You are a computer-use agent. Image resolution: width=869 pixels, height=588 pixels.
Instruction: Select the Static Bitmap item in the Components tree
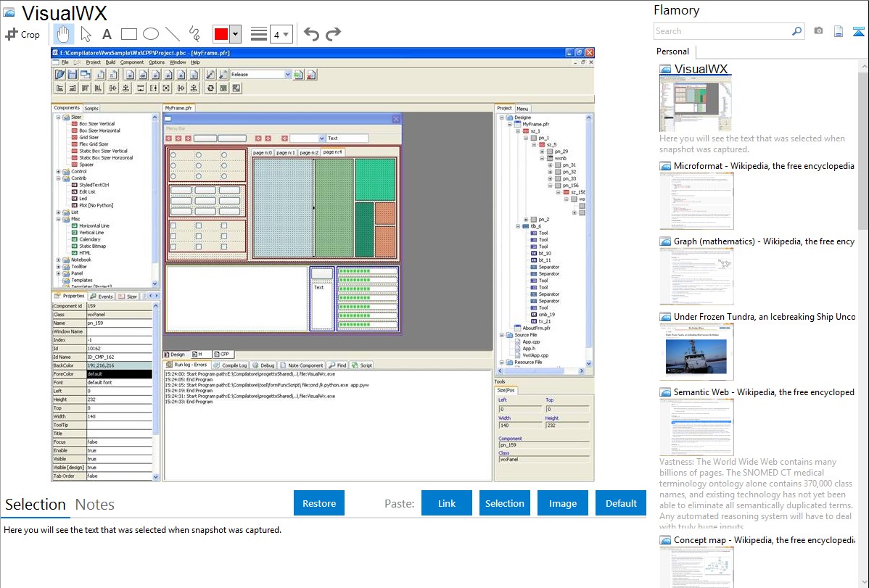tap(93, 246)
